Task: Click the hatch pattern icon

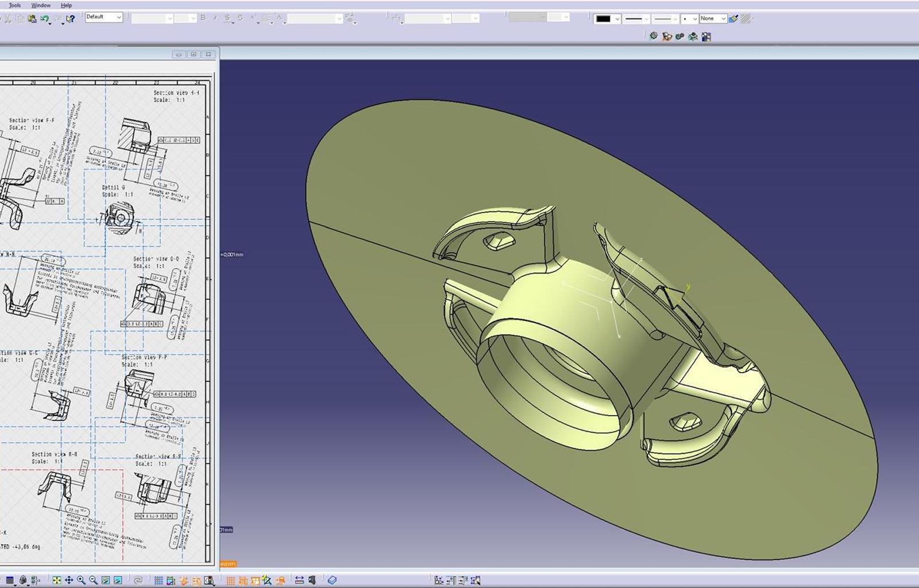Action: click(746, 19)
